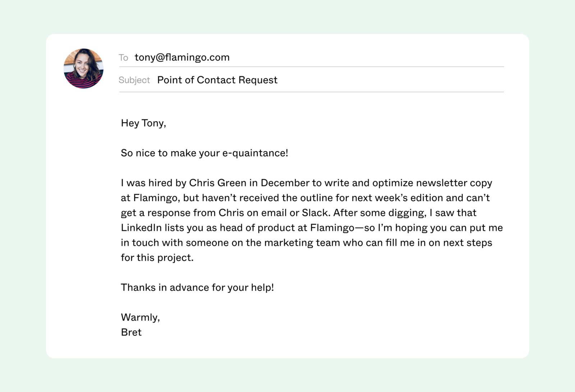The height and width of the screenshot is (392, 575).
Task: Edit the 'Point of Contact Request' subject line
Action: [217, 80]
